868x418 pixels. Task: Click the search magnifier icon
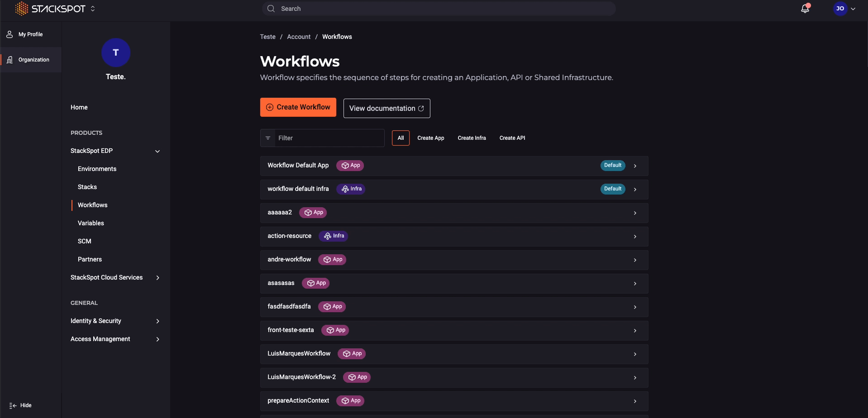(270, 8)
